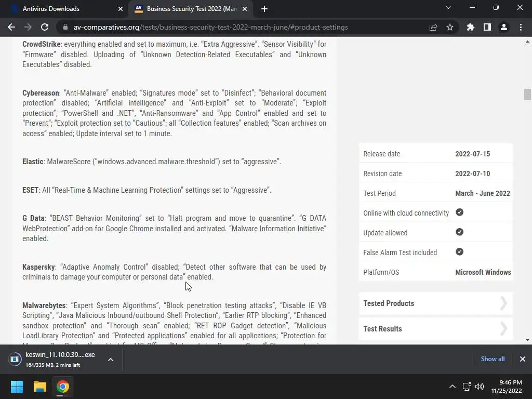Open the Chrome profile menu
Image resolution: width=532 pixels, height=399 pixels.
504,27
